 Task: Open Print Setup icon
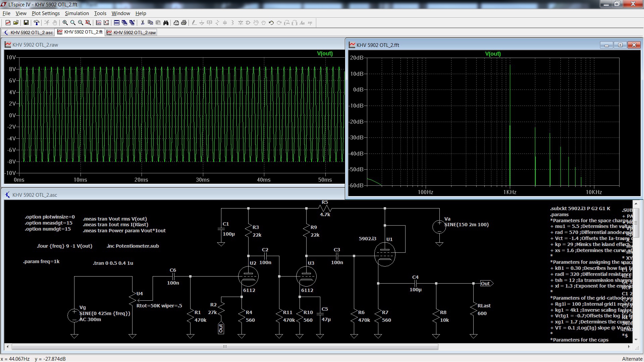pos(176,23)
